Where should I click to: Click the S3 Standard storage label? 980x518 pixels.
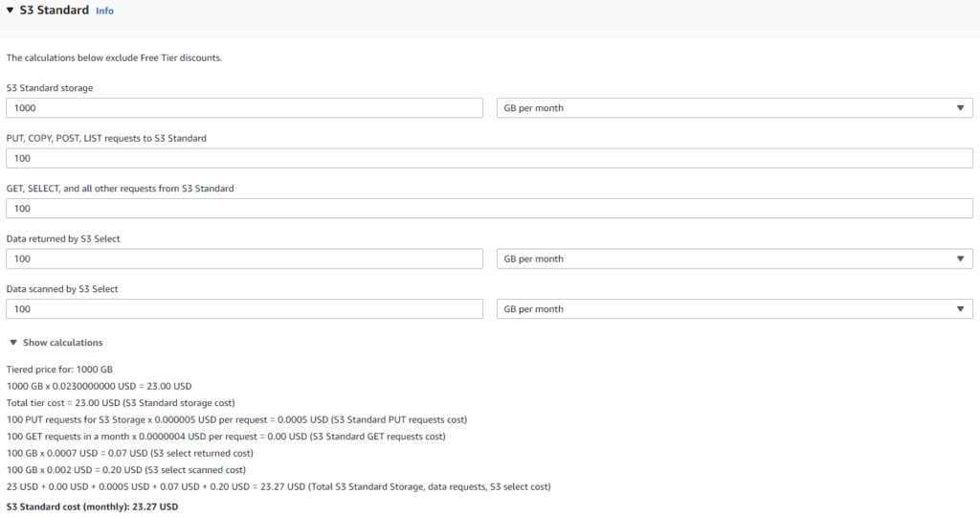50,88
